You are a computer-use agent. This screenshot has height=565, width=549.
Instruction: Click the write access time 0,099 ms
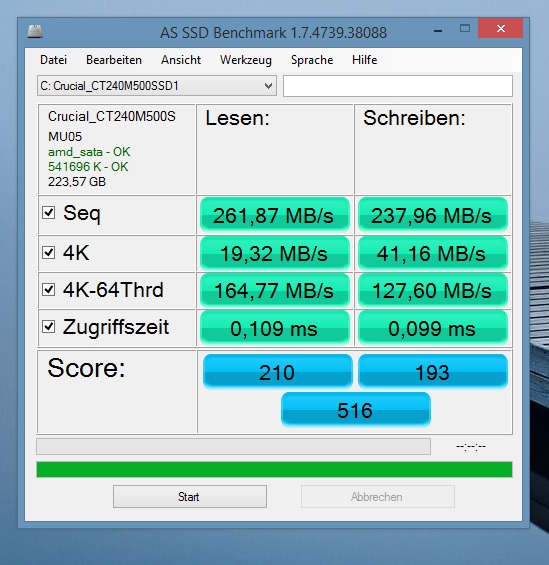pos(433,328)
